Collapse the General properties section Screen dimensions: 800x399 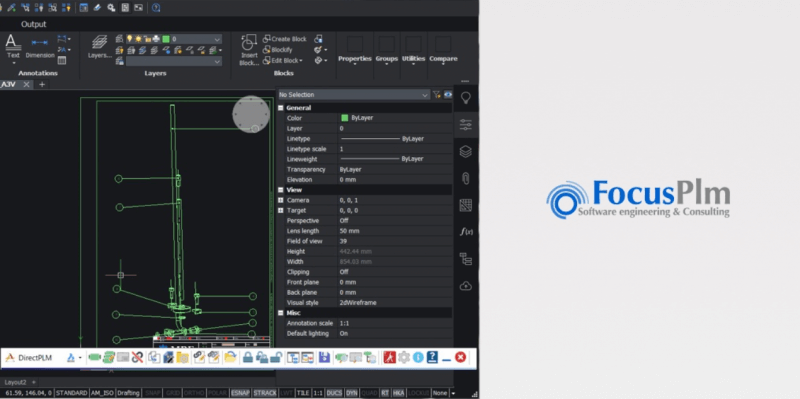click(x=281, y=108)
